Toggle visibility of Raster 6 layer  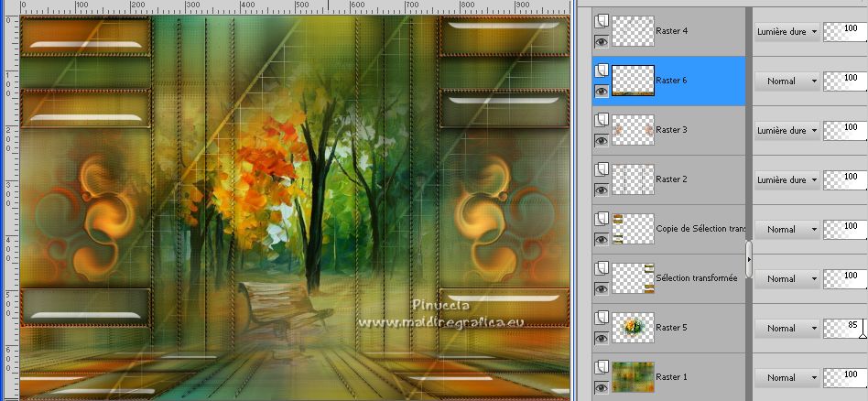[602, 91]
